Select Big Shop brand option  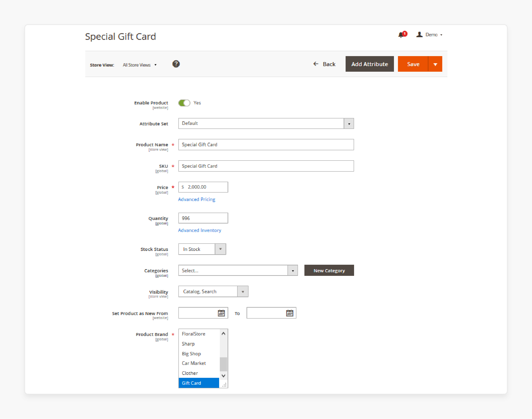pyautogui.click(x=199, y=354)
